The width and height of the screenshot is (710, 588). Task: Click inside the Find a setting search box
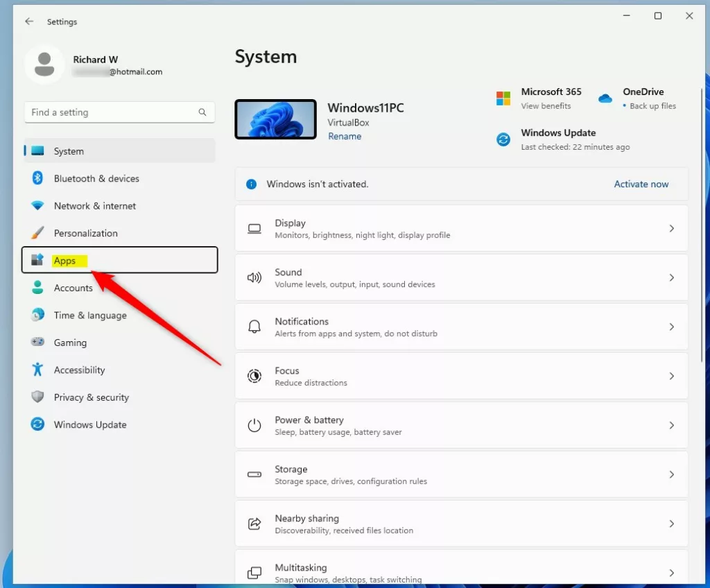(x=111, y=112)
